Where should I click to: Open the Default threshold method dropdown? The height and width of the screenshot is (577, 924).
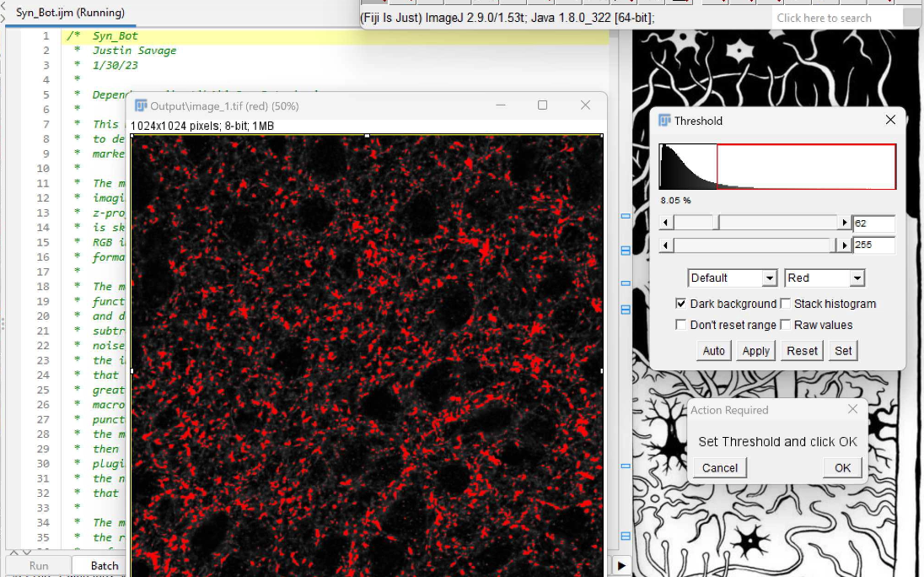coord(732,278)
